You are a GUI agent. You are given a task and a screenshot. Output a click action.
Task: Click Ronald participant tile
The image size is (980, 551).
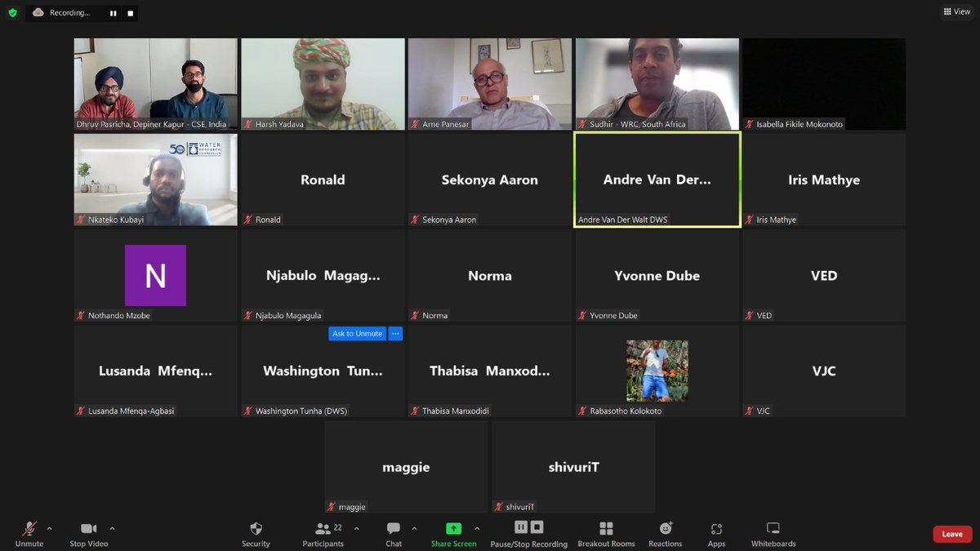[323, 180]
